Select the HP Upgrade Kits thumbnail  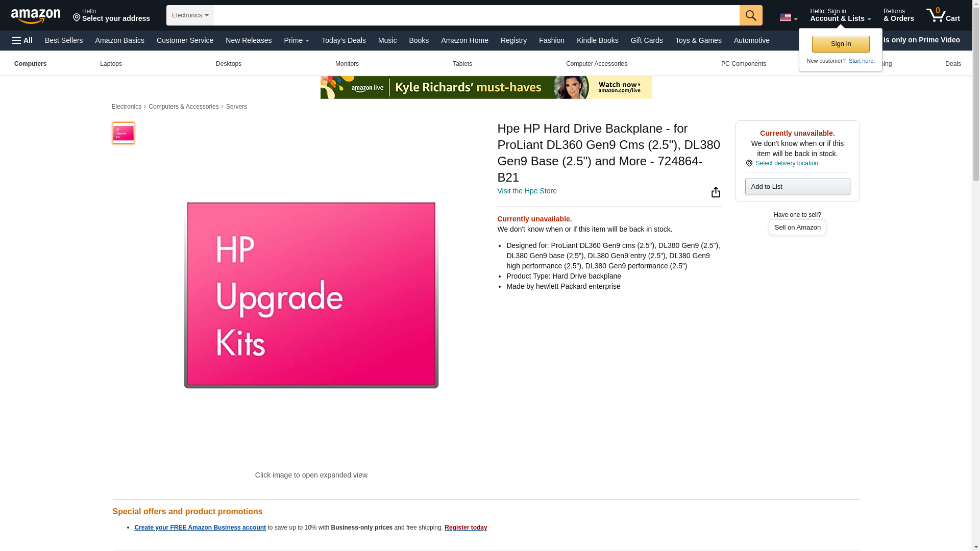(123, 133)
